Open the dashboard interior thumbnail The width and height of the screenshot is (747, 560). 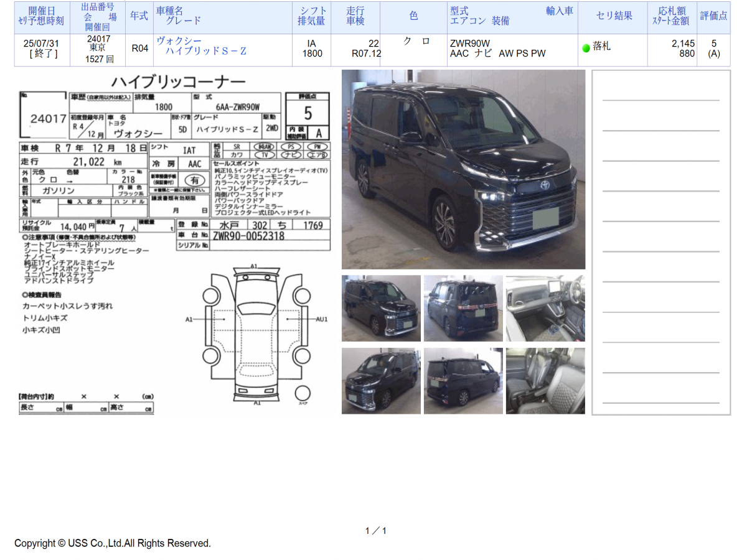coord(545,309)
